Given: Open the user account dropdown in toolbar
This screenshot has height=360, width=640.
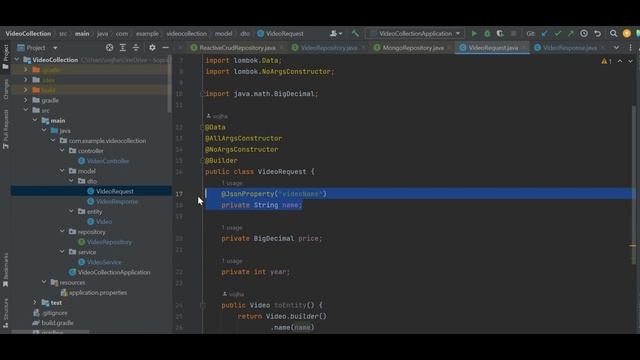Looking at the screenshot, I should point(336,33).
